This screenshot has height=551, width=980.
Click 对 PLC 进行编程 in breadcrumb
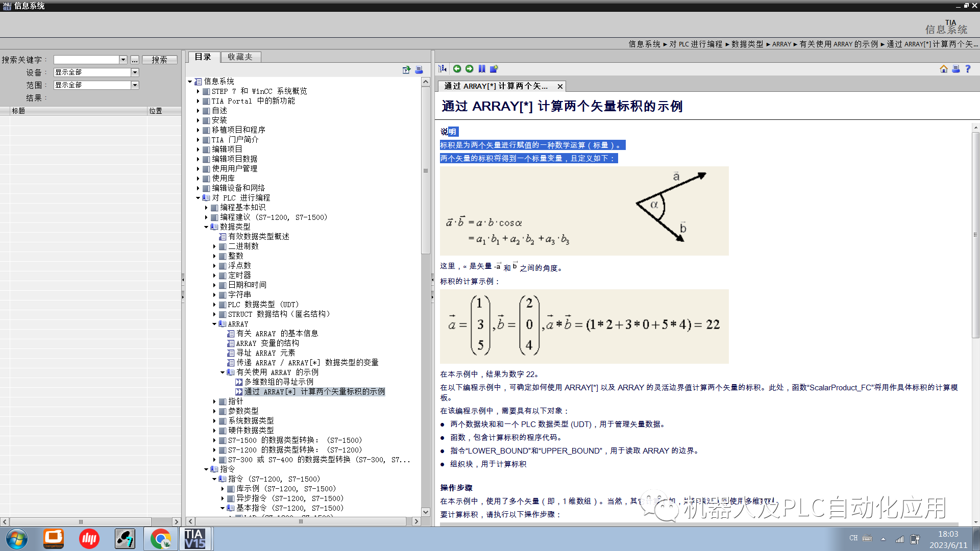(696, 44)
